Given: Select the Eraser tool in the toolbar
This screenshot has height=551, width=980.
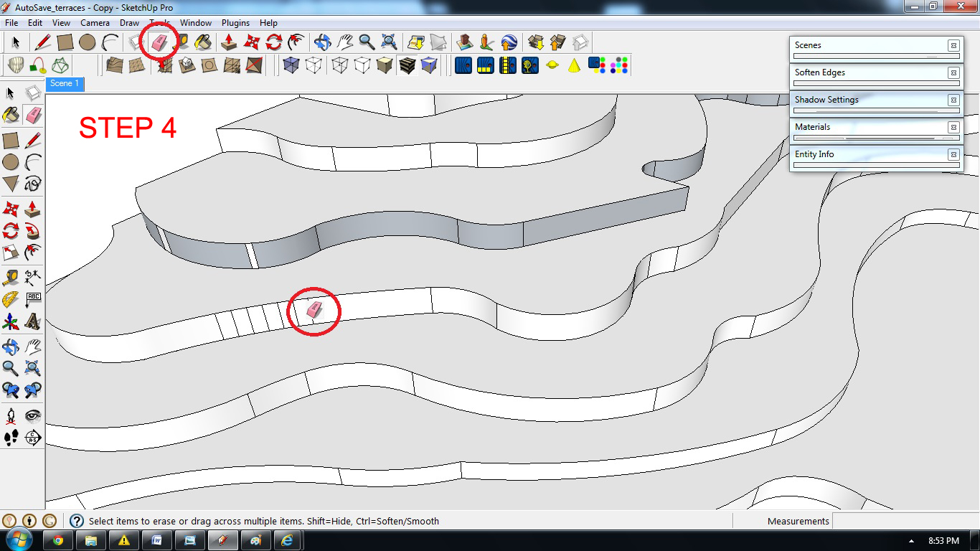Looking at the screenshot, I should pos(159,42).
